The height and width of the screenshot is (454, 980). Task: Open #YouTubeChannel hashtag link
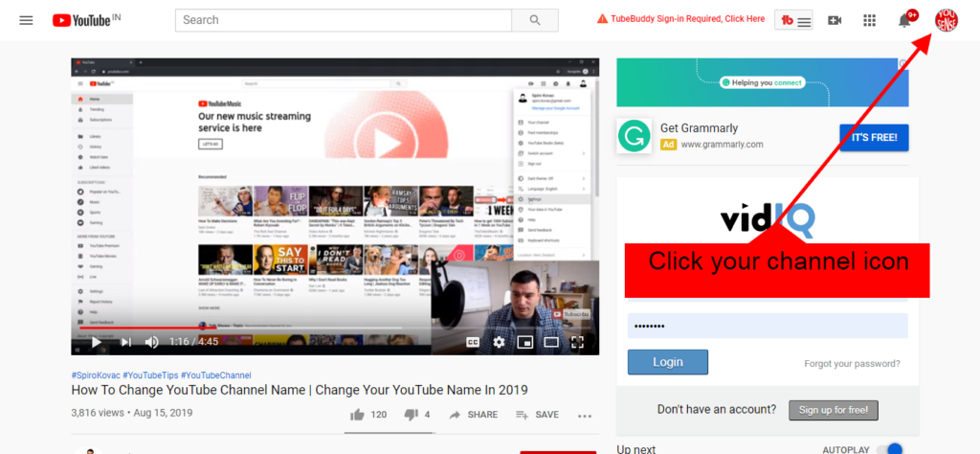click(x=216, y=375)
